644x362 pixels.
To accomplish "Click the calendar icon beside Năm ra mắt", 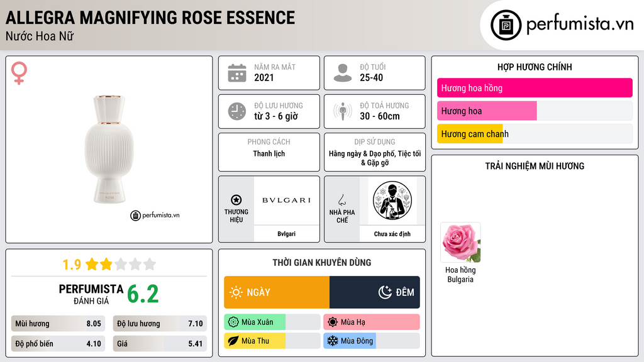I will click(x=237, y=73).
